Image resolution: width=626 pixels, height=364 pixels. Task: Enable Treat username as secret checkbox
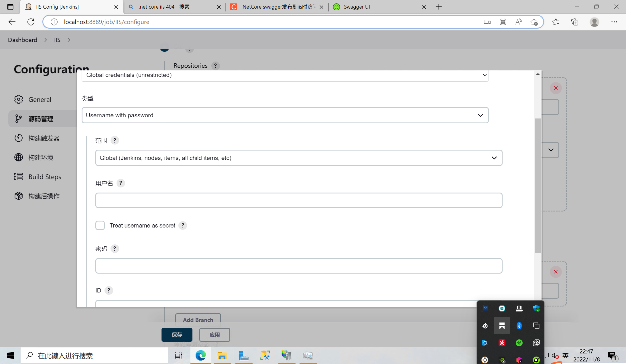click(100, 225)
